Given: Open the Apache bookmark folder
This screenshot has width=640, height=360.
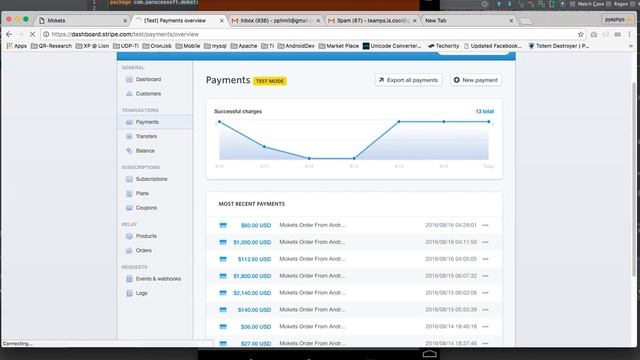Looking at the screenshot, I should click(244, 46).
